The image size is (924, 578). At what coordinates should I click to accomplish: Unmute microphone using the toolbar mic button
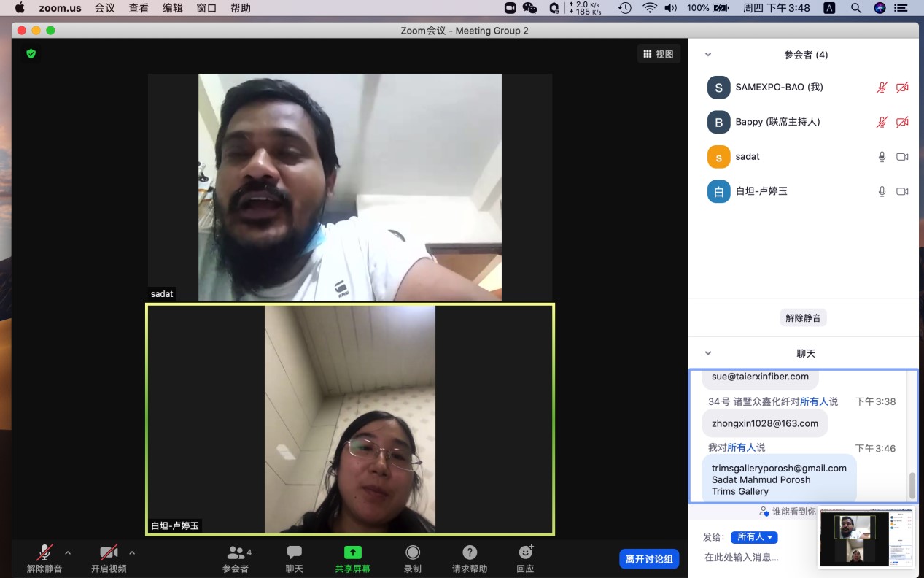point(44,553)
